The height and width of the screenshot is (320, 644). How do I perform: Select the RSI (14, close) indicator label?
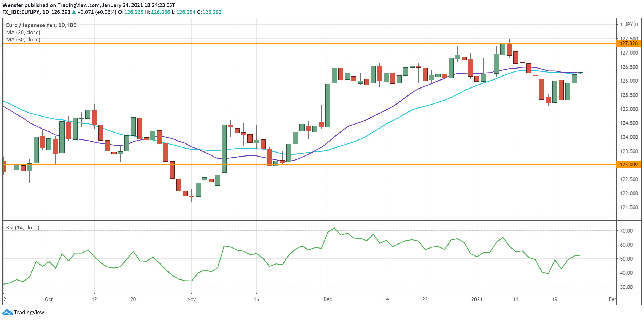click(23, 227)
